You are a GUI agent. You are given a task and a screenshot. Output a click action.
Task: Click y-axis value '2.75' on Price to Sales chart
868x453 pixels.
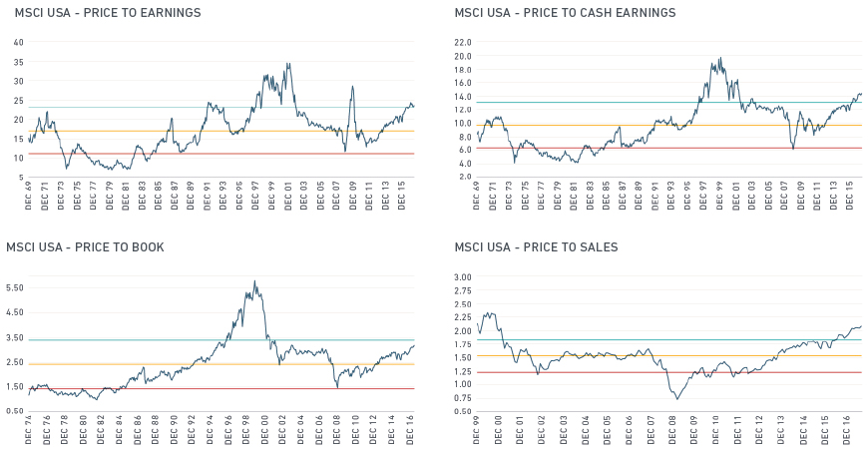pos(462,290)
